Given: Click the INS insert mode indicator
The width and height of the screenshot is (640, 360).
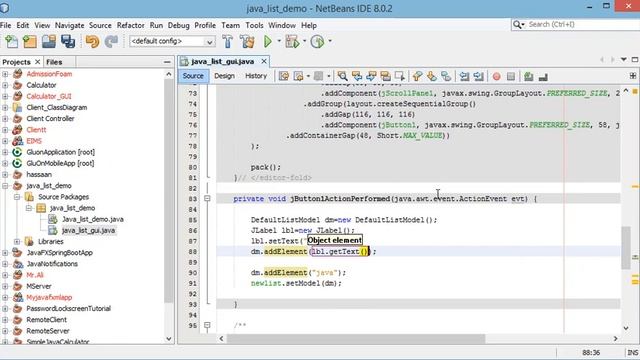Looking at the screenshot, I should 633,353.
